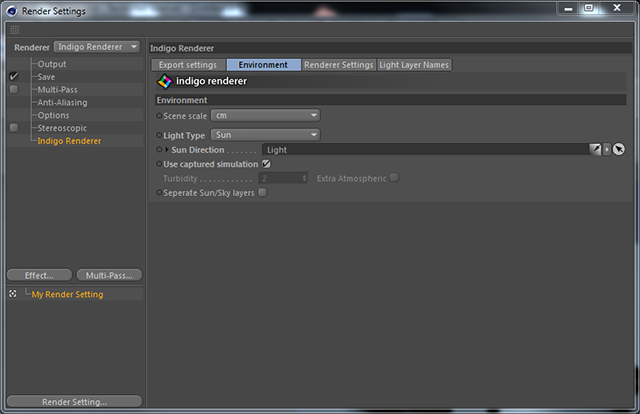
Task: Select Multi-Pass in the settings tree
Action: 58,90
